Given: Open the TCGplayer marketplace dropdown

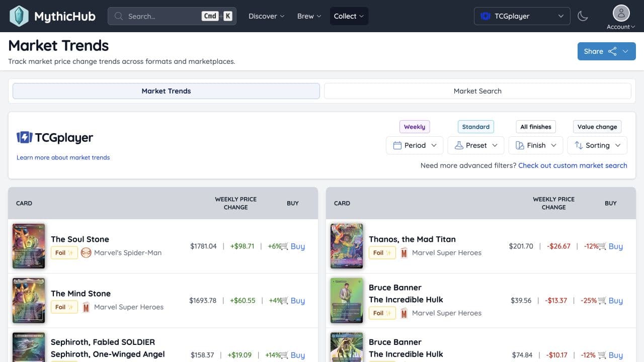Looking at the screenshot, I should click(x=522, y=16).
